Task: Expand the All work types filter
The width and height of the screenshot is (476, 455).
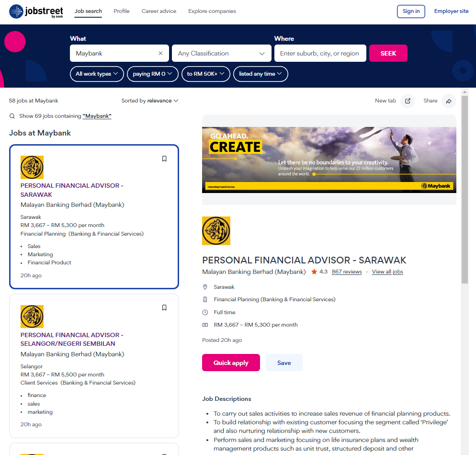Action: [97, 74]
